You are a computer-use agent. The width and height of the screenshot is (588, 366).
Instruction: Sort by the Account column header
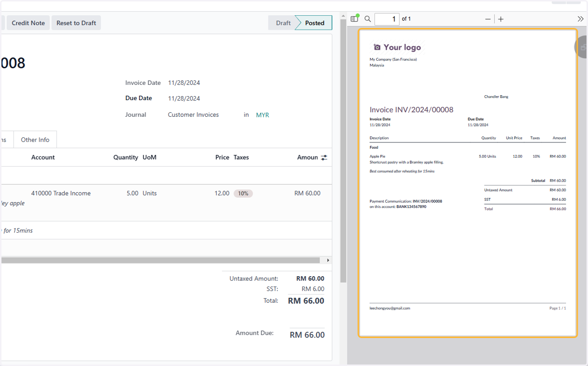point(43,157)
